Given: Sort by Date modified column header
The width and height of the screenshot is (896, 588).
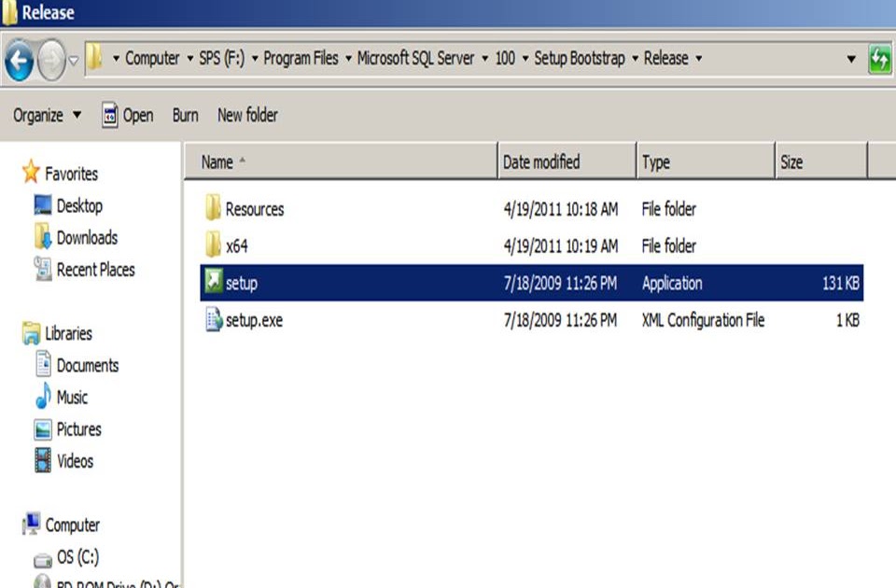Looking at the screenshot, I should tap(567, 161).
